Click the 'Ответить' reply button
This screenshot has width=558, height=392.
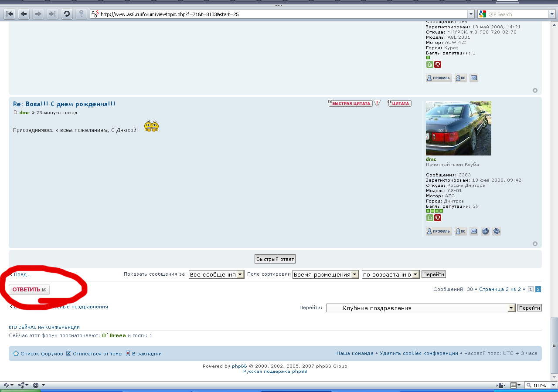click(29, 290)
